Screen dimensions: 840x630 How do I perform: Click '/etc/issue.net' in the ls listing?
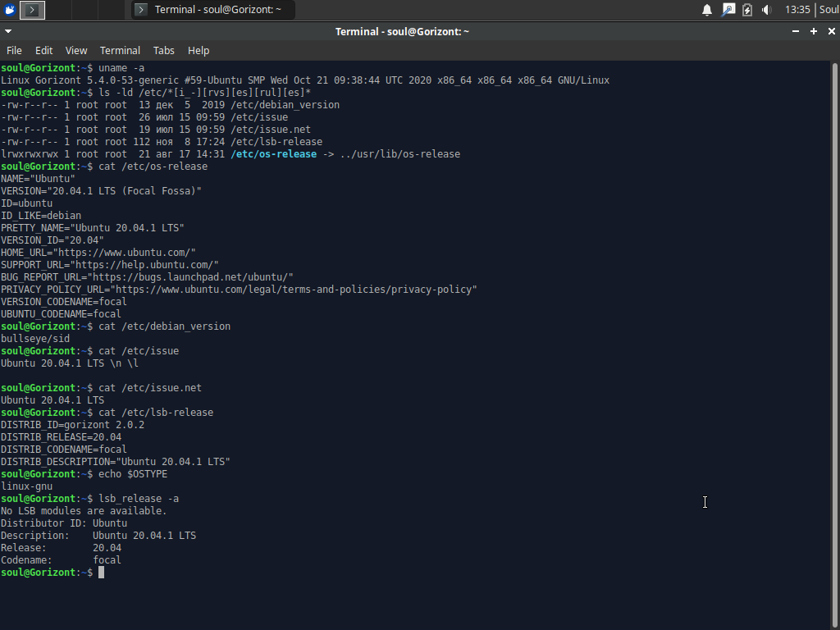click(271, 130)
